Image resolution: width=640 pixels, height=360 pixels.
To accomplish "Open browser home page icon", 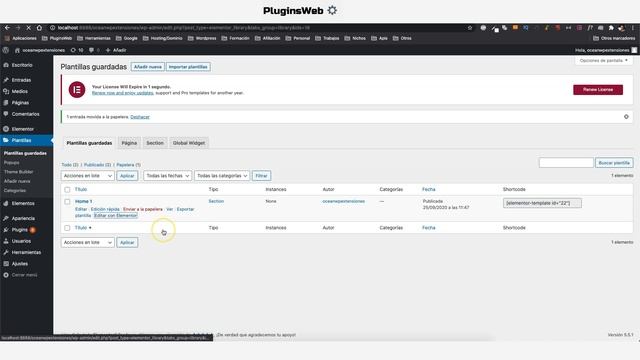I will (39, 28).
